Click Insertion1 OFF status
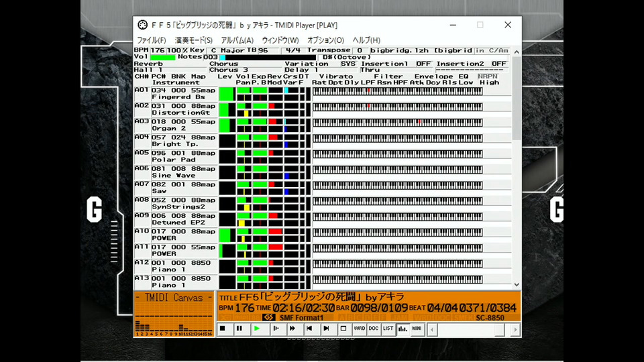644x362 pixels. [x=423, y=64]
